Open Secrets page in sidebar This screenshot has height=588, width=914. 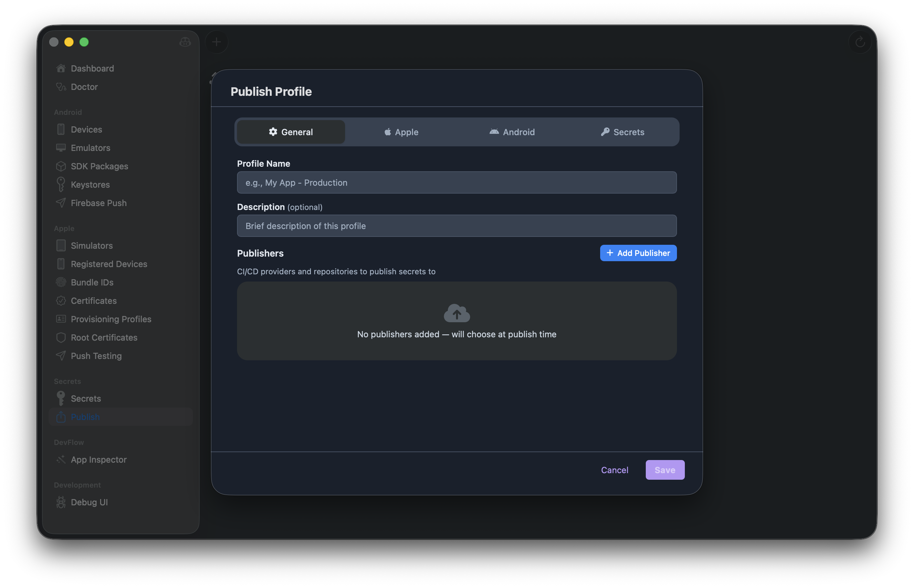pos(121,398)
